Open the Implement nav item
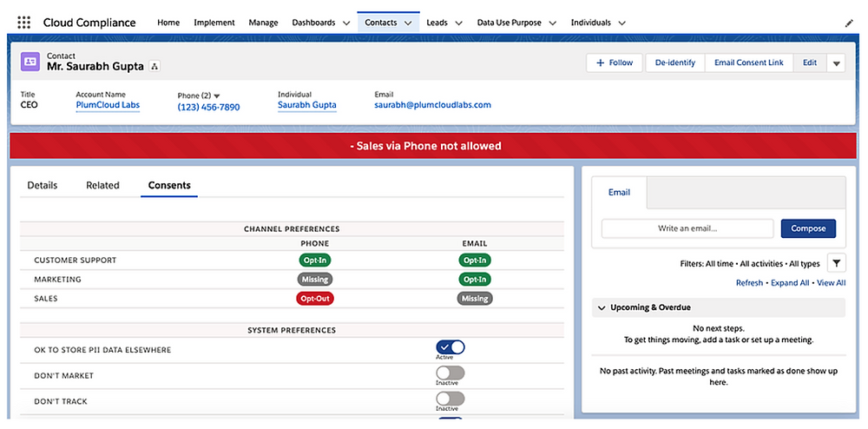868x429 pixels. click(214, 23)
